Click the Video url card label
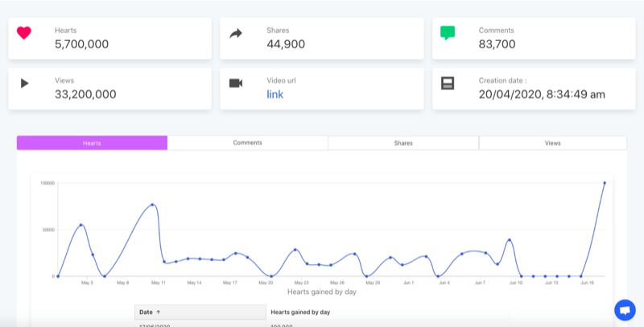Screen dimensions: 644x327 [281, 81]
